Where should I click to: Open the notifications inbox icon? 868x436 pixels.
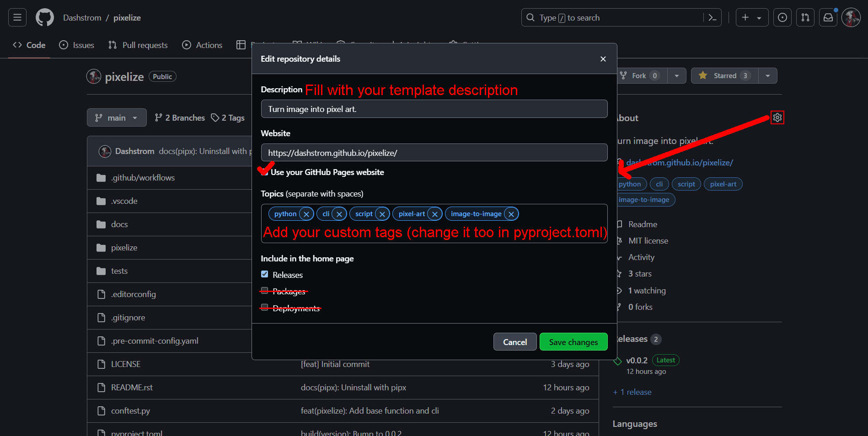click(x=828, y=17)
